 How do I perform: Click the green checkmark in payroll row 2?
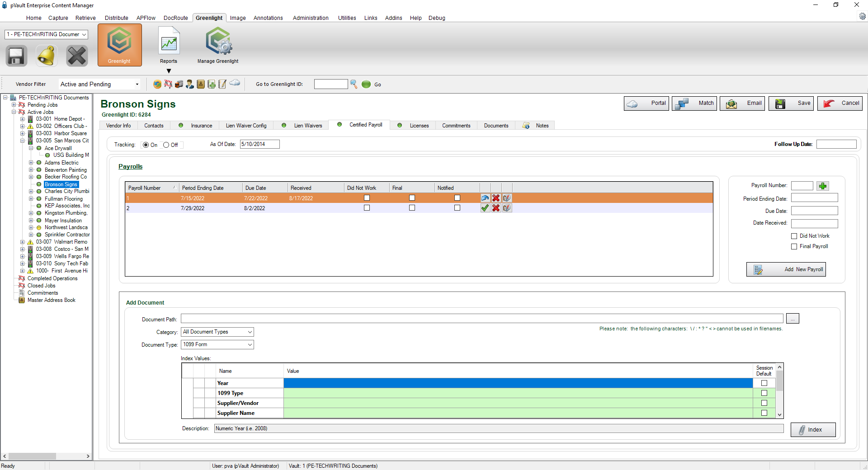click(485, 208)
